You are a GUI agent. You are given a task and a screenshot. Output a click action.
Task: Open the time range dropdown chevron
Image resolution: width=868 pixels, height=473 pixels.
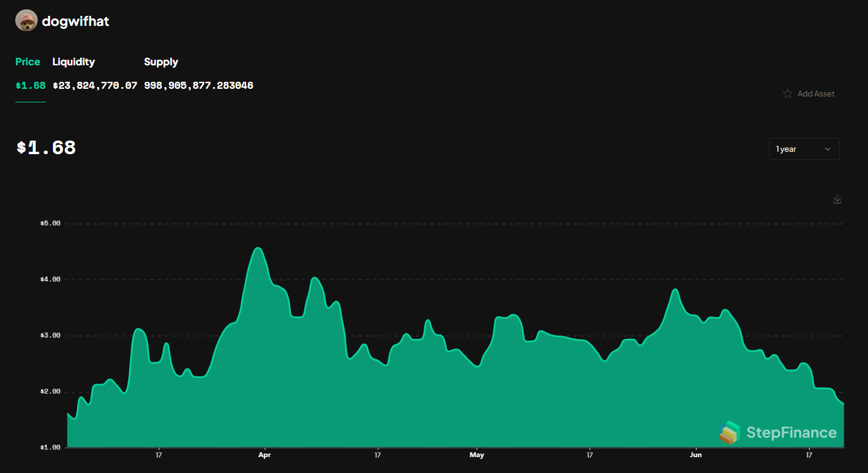[827, 149]
